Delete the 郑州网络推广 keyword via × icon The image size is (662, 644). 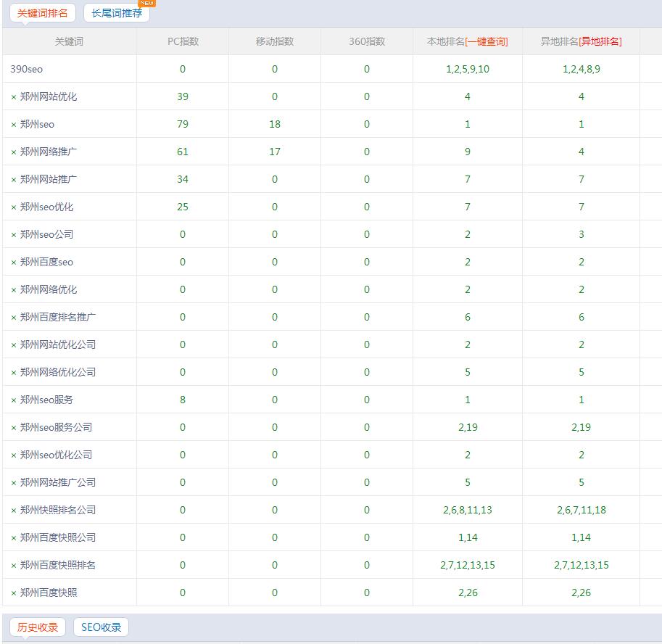pyautogui.click(x=14, y=152)
